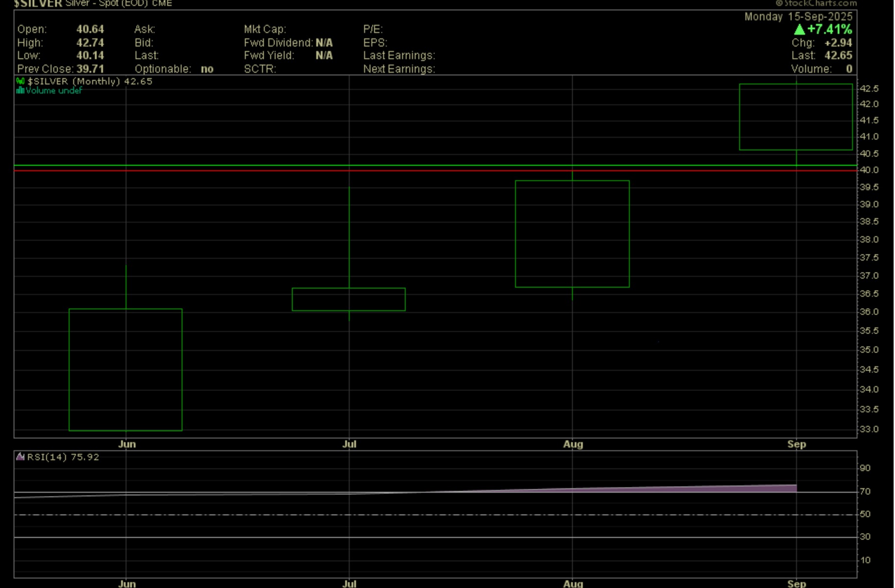This screenshot has height=588, width=895.
Task: Click the 36.0 price axis label
Action: tap(869, 312)
